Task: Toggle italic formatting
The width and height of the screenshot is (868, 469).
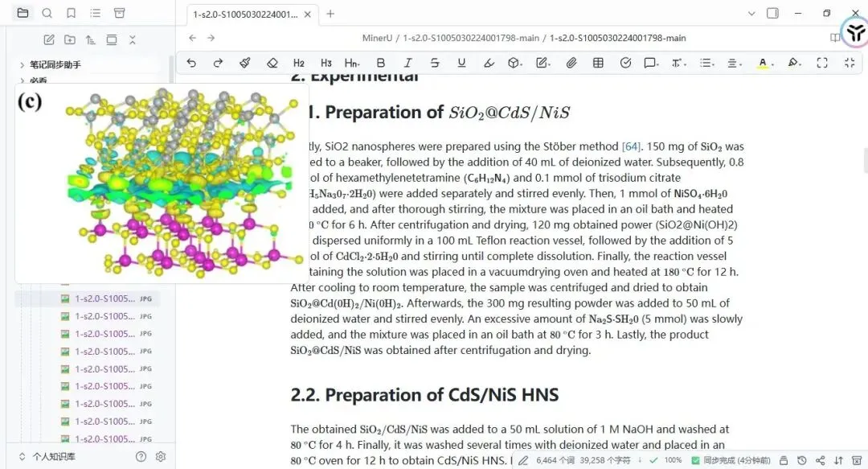Action: [408, 64]
